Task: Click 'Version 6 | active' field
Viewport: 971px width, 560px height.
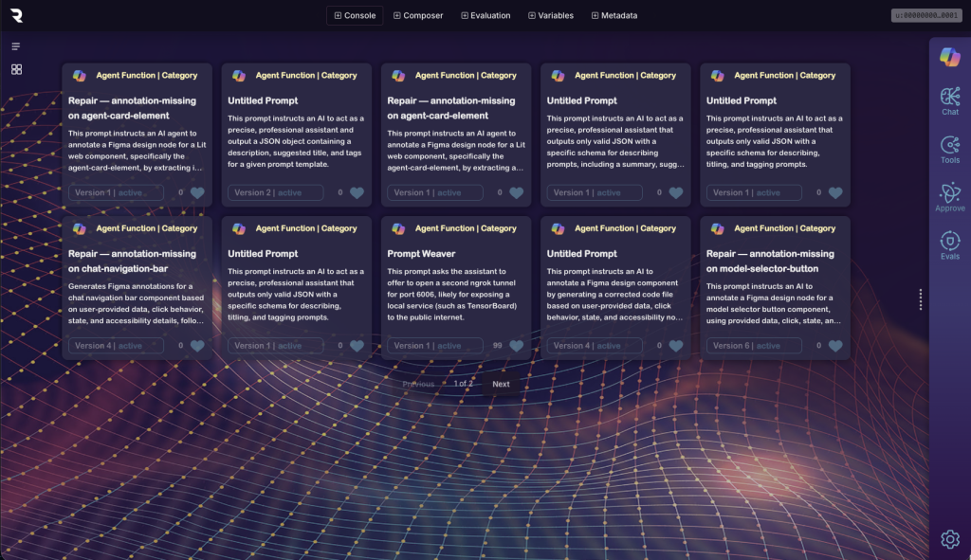Action: point(754,346)
